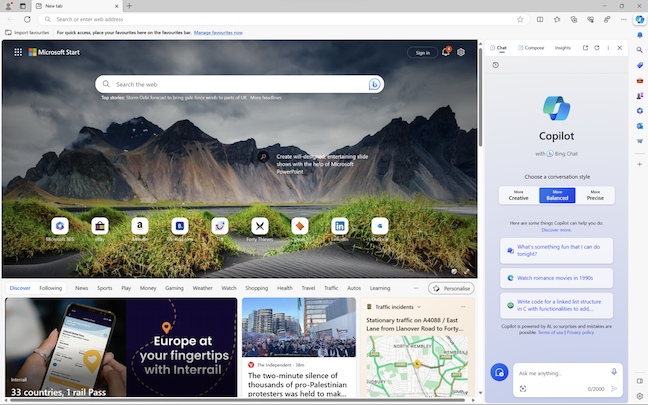Select the More Balanced conversation style
The width and height of the screenshot is (648, 405).
[557, 195]
